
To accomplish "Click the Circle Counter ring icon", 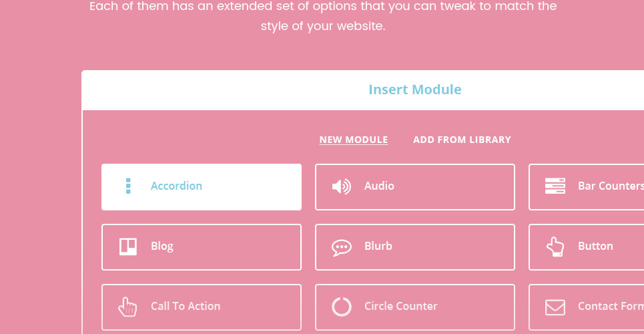I will pos(341,307).
